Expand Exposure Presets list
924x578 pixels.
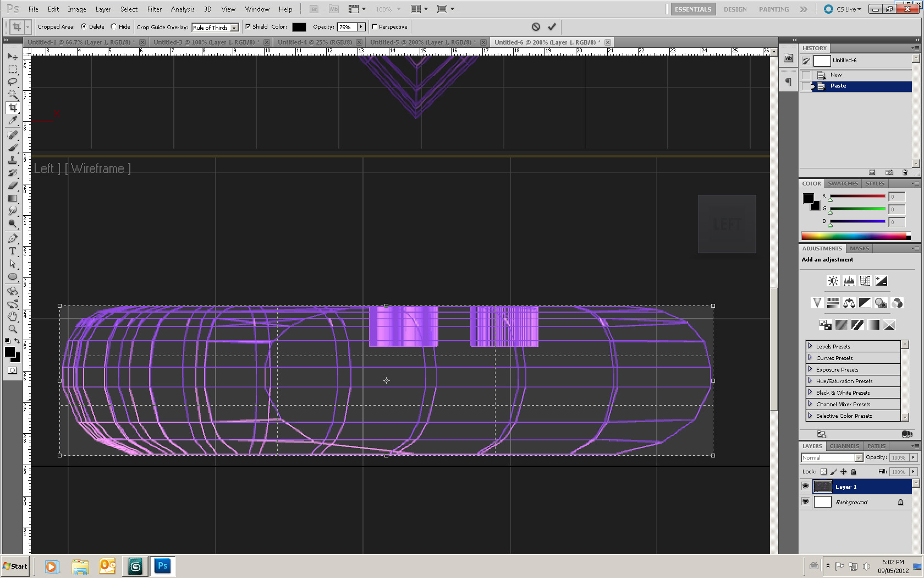[x=810, y=369]
